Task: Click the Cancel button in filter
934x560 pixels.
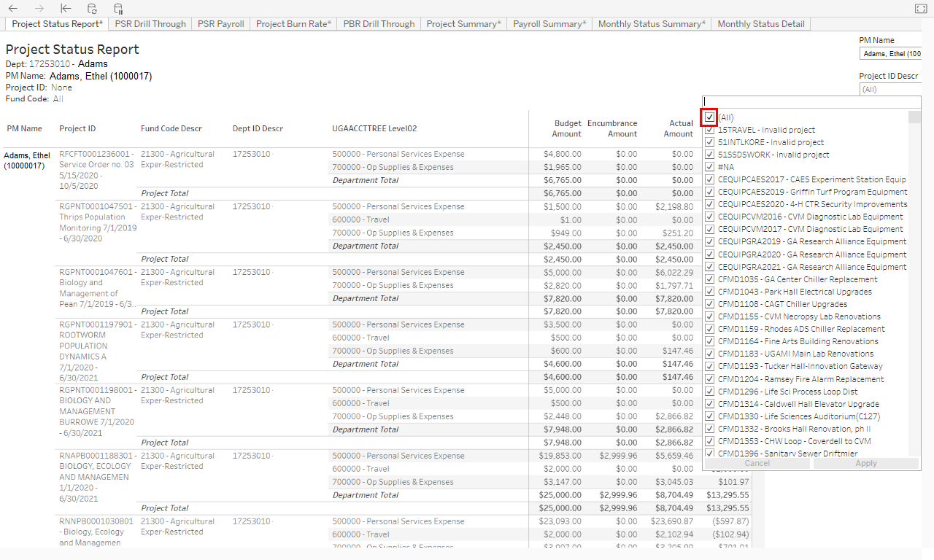Action: coord(757,463)
